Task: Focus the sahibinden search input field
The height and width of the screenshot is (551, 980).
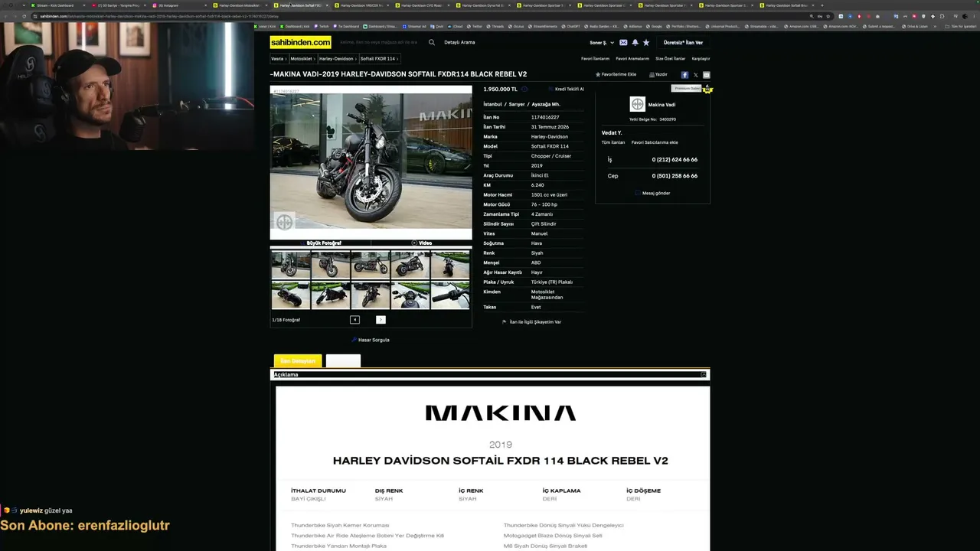Action: click(x=381, y=43)
